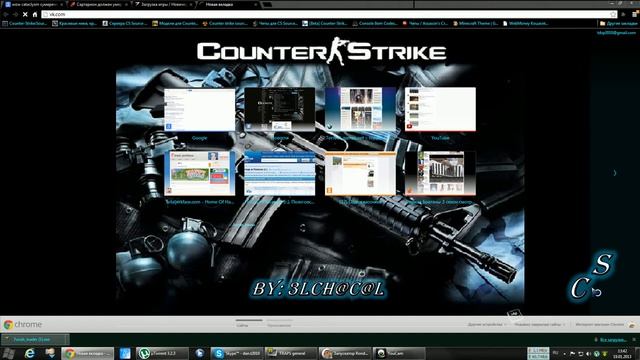This screenshot has width=640, height=360.
Task: Open the Chrome taskbar window
Action: [x=87, y=353]
